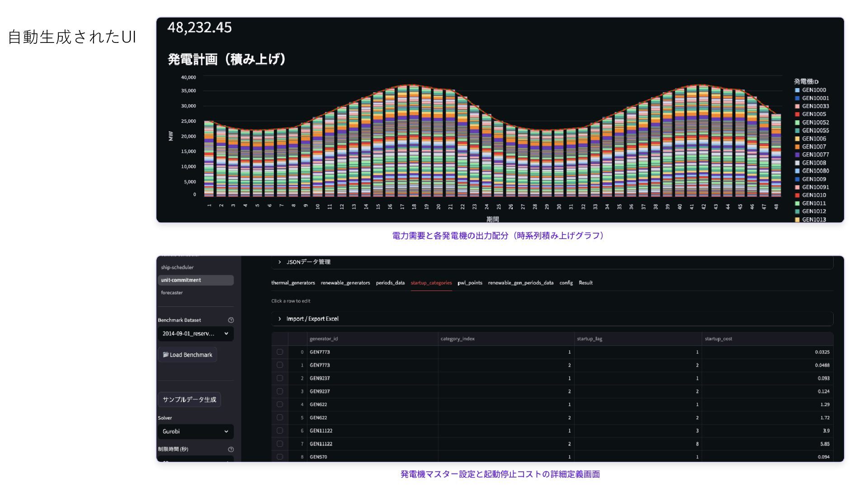Click GEN1000 legend color marker
868x488 pixels.
(797, 90)
